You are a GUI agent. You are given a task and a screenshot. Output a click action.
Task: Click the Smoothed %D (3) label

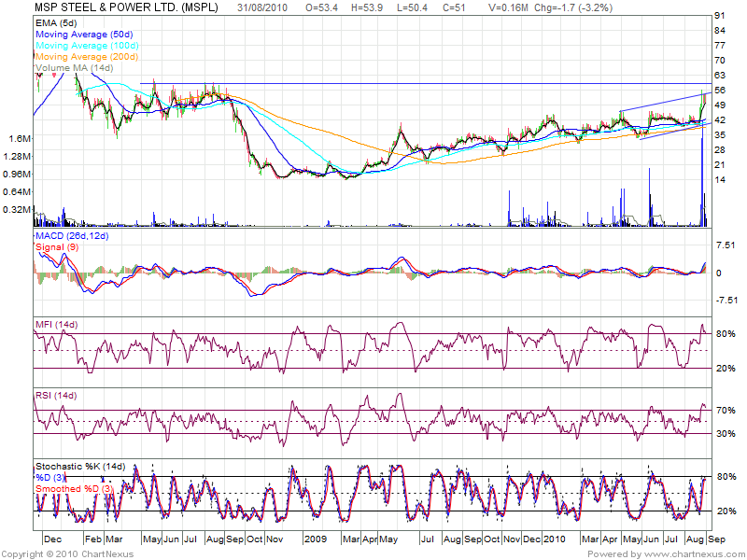(75, 488)
